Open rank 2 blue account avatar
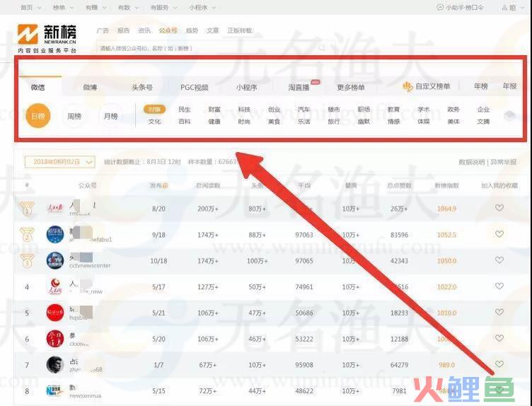532x406 pixels. [x=55, y=234]
